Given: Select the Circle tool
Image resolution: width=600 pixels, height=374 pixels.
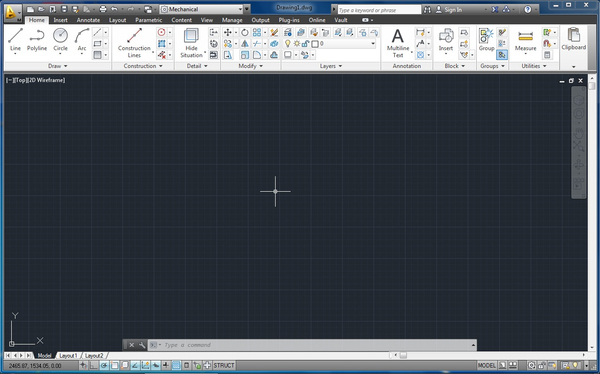Looking at the screenshot, I should point(60,39).
